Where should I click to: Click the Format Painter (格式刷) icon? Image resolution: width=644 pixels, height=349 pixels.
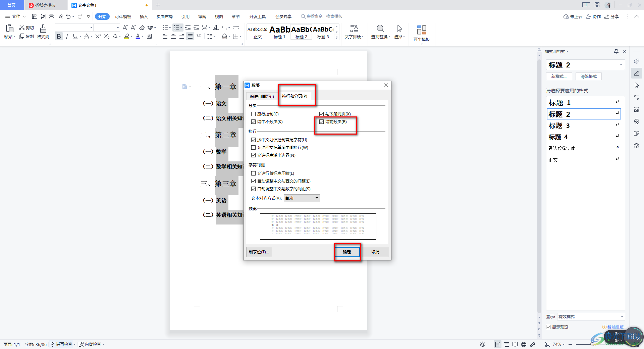coord(43,32)
